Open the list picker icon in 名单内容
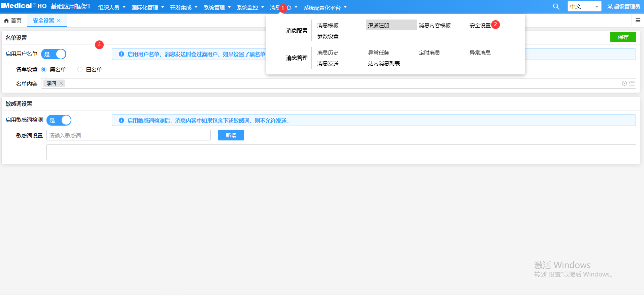The height and width of the screenshot is (295, 644). pyautogui.click(x=632, y=84)
